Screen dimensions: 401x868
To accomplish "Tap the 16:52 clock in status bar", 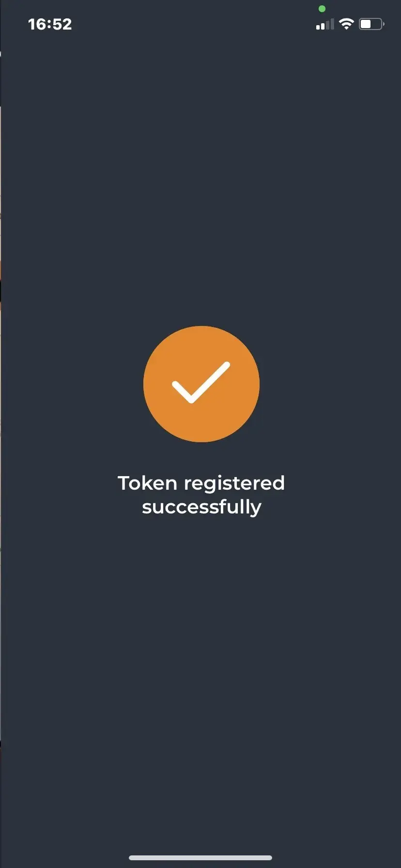I will (x=50, y=24).
